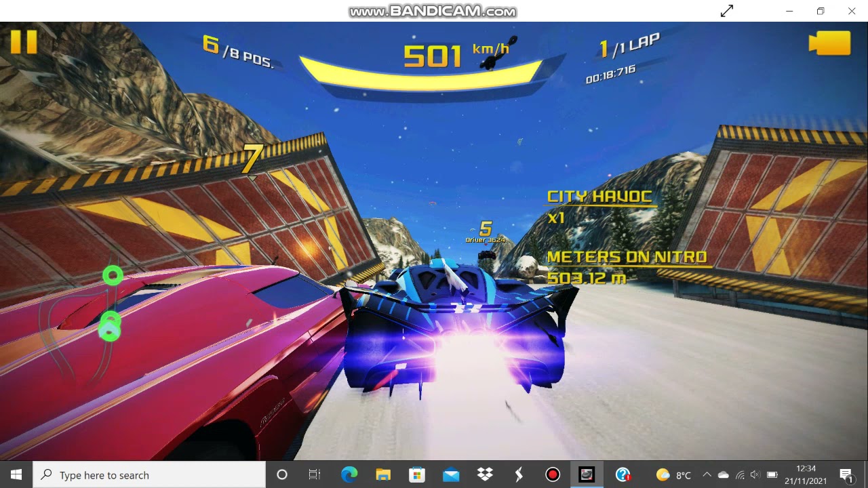Restore down the game window

click(x=821, y=11)
